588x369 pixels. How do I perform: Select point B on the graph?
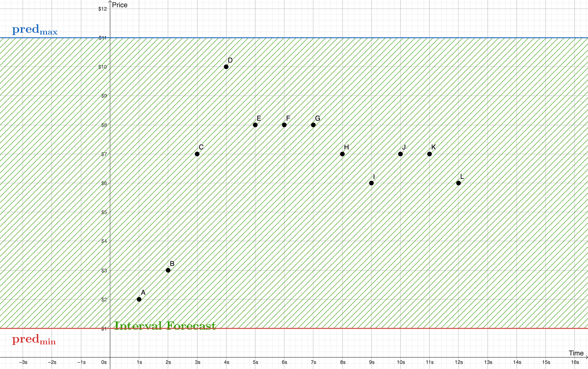168,270
